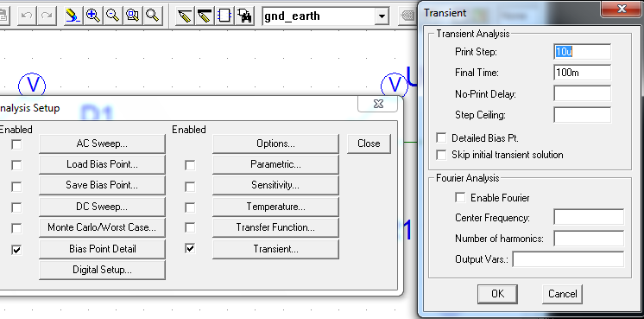The width and height of the screenshot is (644, 319).
Task: Click the Number of harmonics field
Action: [x=589, y=238]
